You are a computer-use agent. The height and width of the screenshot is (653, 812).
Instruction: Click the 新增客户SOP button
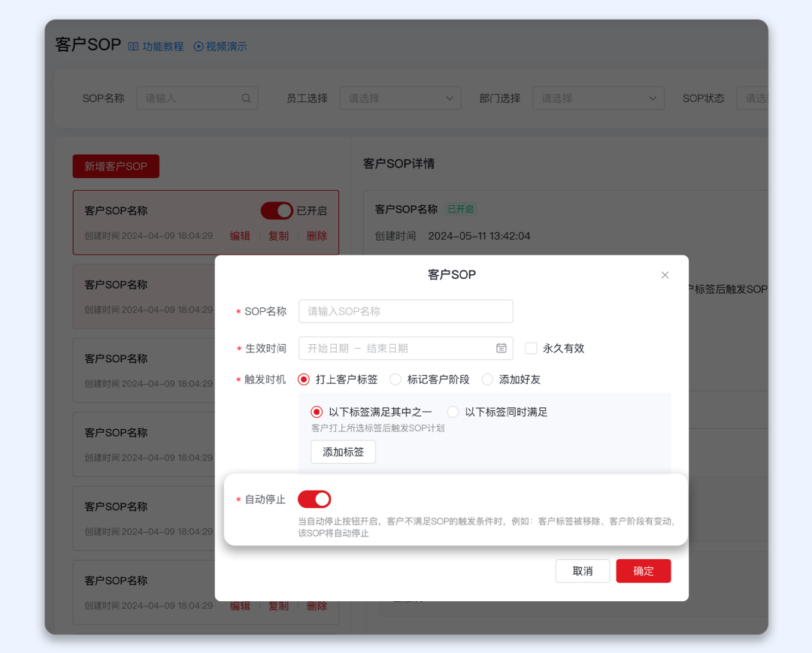pos(116,166)
